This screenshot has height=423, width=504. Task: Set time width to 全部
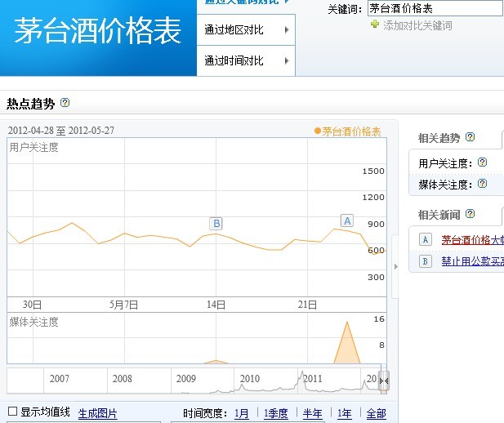[376, 413]
